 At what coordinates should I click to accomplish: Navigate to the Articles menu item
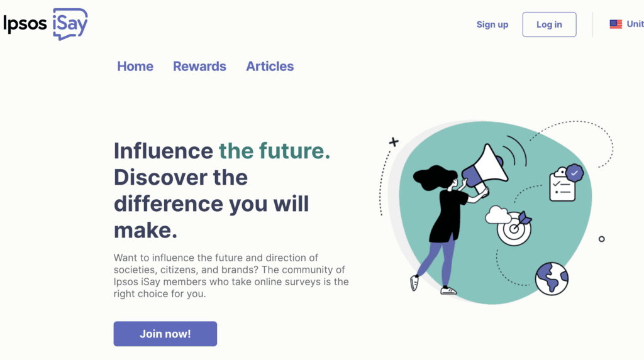270,66
